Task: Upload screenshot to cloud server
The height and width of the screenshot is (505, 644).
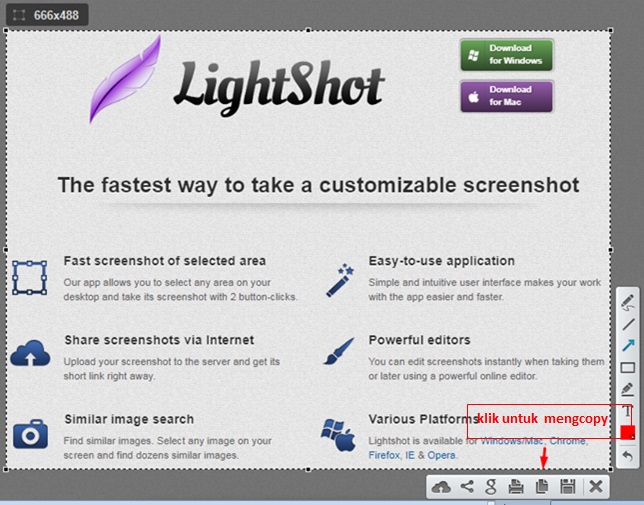Action: point(441,487)
